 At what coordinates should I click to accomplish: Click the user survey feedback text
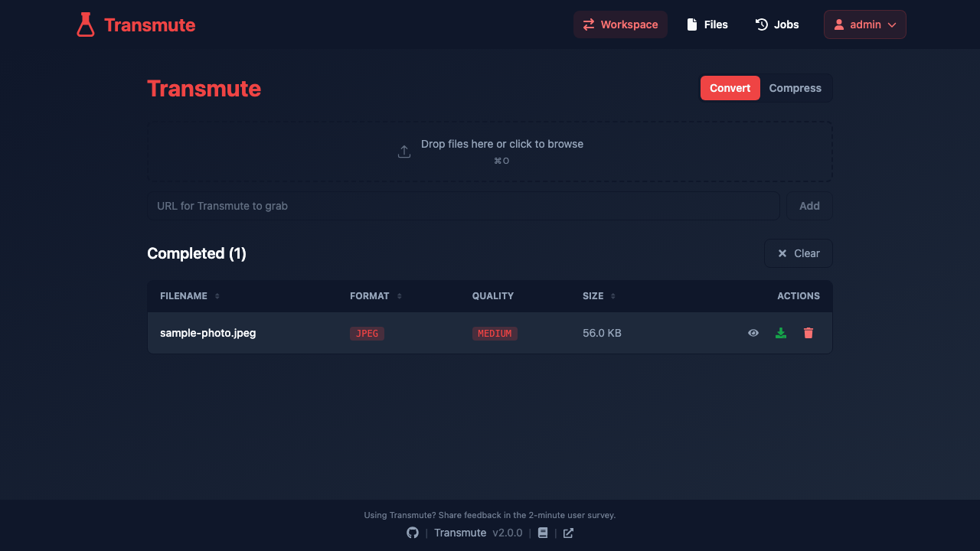pyautogui.click(x=490, y=515)
